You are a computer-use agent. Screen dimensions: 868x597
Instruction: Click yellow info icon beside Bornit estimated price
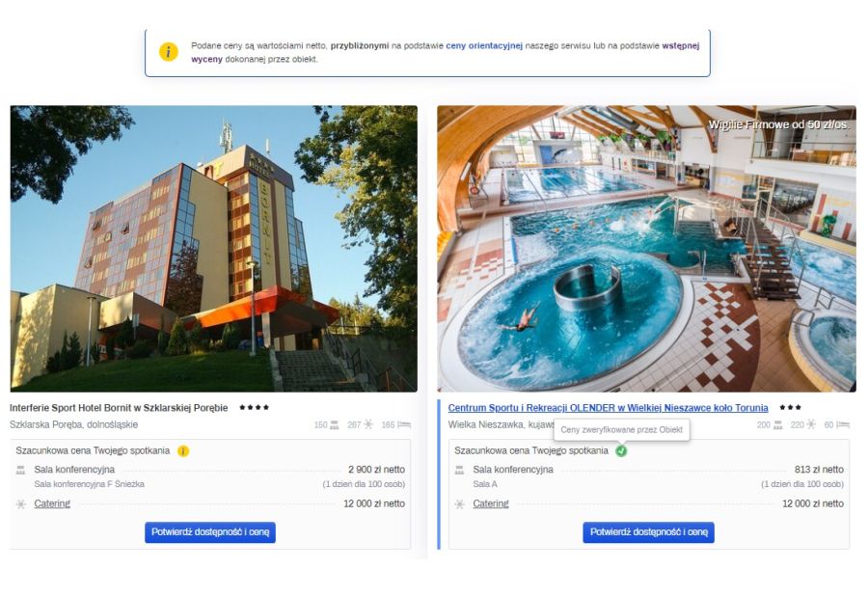tap(183, 451)
